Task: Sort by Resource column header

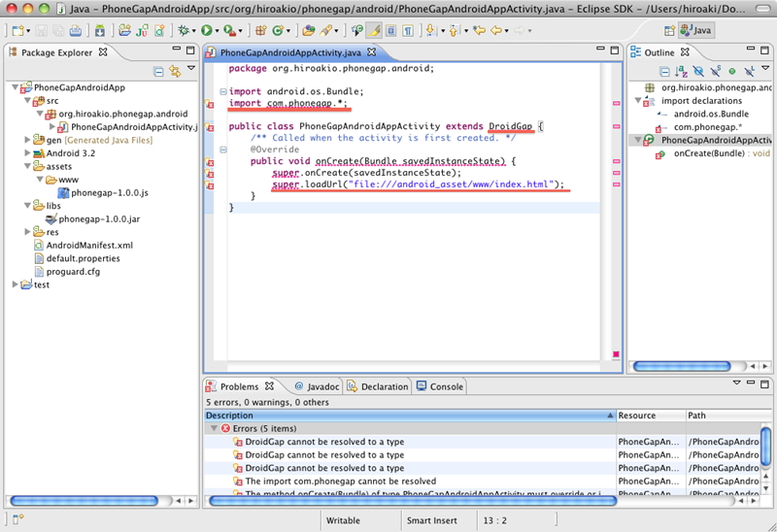Action: pos(651,416)
